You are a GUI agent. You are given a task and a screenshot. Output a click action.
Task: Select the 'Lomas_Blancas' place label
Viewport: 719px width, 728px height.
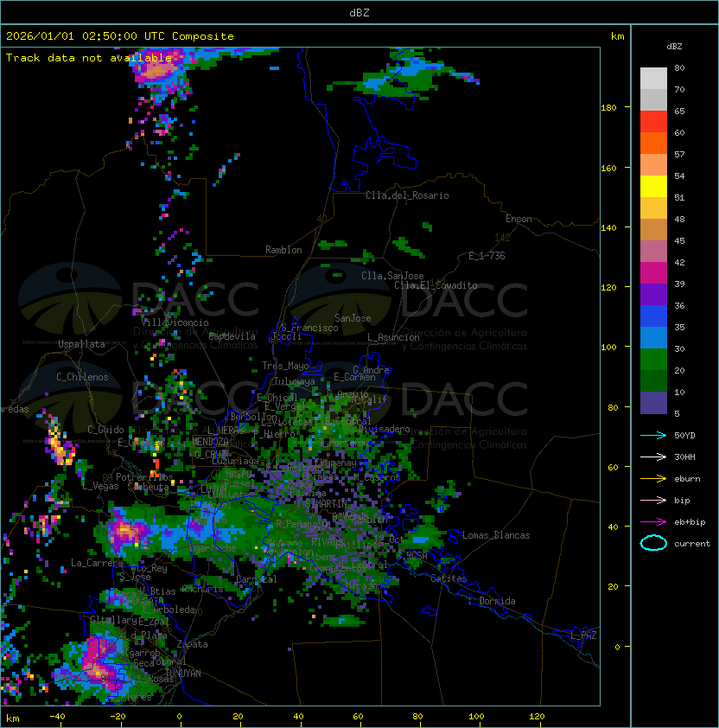tap(496, 535)
